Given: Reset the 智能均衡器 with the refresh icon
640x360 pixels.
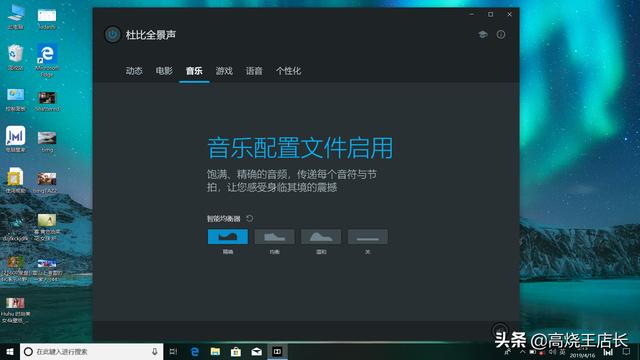Looking at the screenshot, I should click(249, 218).
